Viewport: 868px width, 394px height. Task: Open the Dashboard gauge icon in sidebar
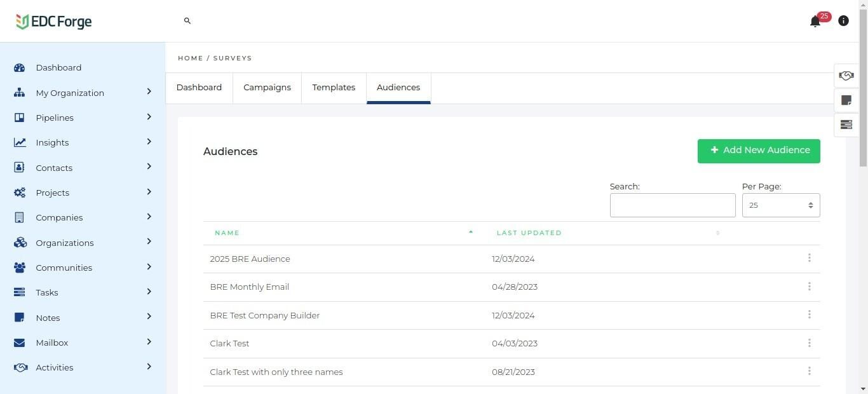[20, 67]
